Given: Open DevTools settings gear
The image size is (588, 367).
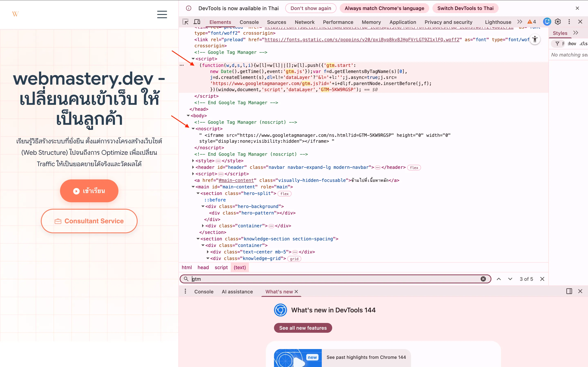Looking at the screenshot, I should pos(558,22).
